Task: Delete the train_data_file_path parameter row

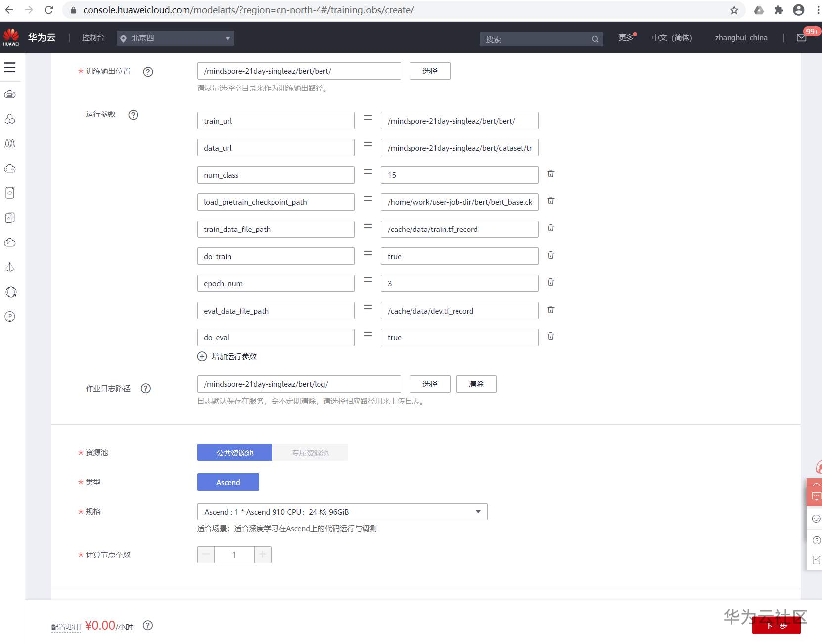Action: (x=551, y=228)
